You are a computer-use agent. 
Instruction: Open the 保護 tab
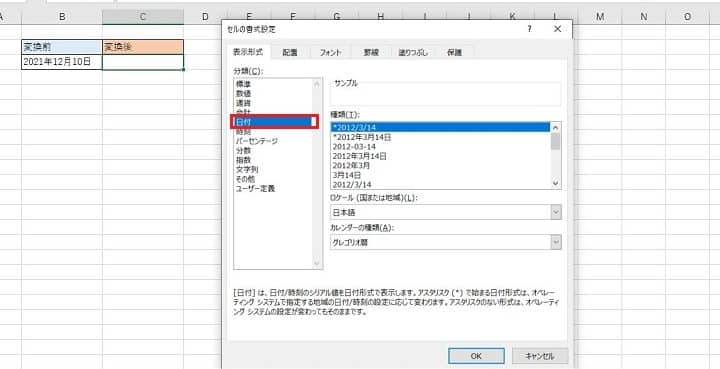point(454,53)
